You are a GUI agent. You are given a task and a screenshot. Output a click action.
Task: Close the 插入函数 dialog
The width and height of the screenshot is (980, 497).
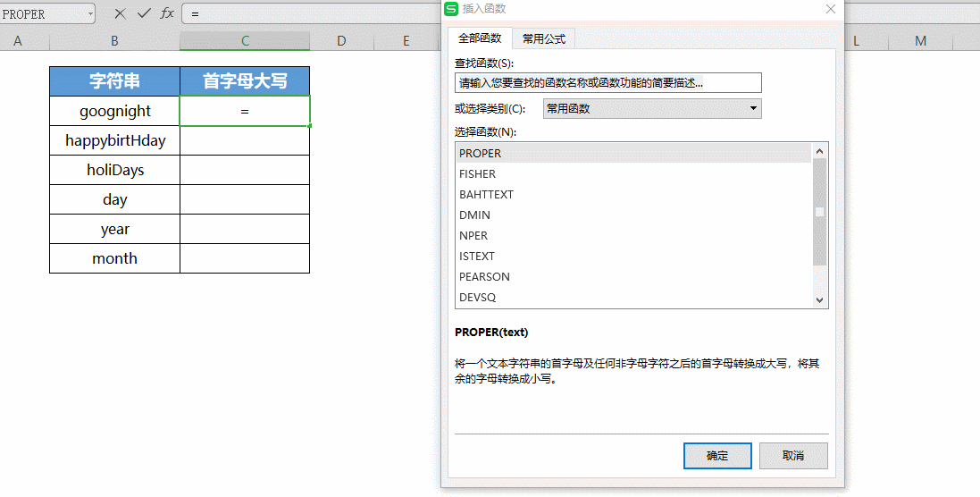pos(831,9)
